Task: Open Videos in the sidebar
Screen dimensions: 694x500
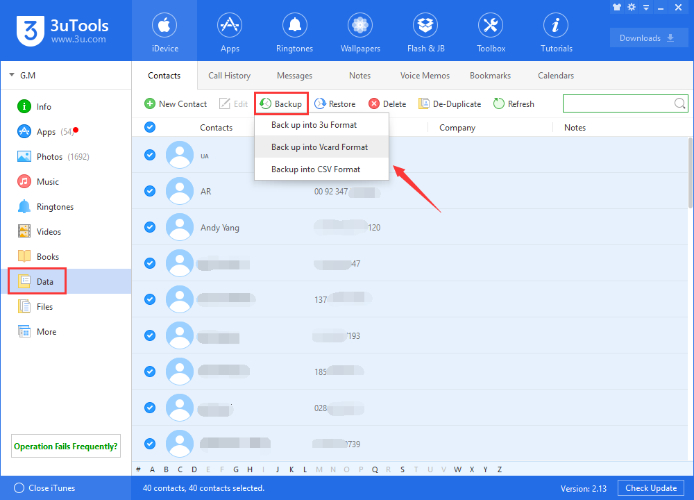Action: 39,231
